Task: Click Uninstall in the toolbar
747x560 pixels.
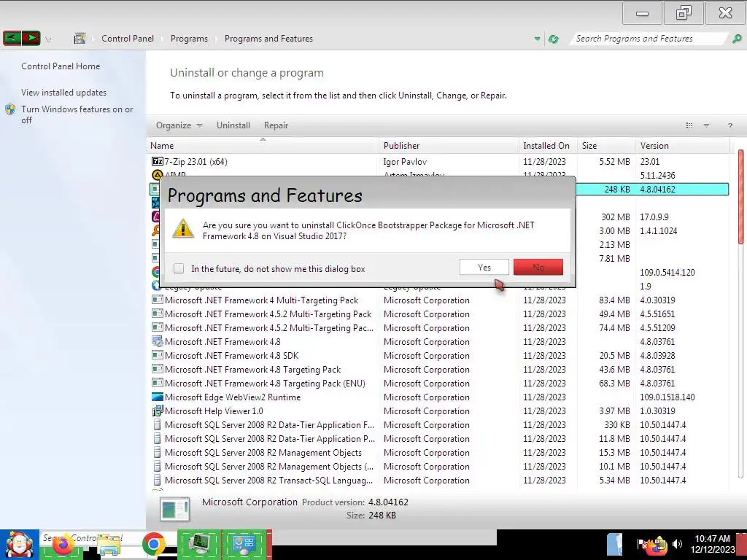Action: [233, 125]
